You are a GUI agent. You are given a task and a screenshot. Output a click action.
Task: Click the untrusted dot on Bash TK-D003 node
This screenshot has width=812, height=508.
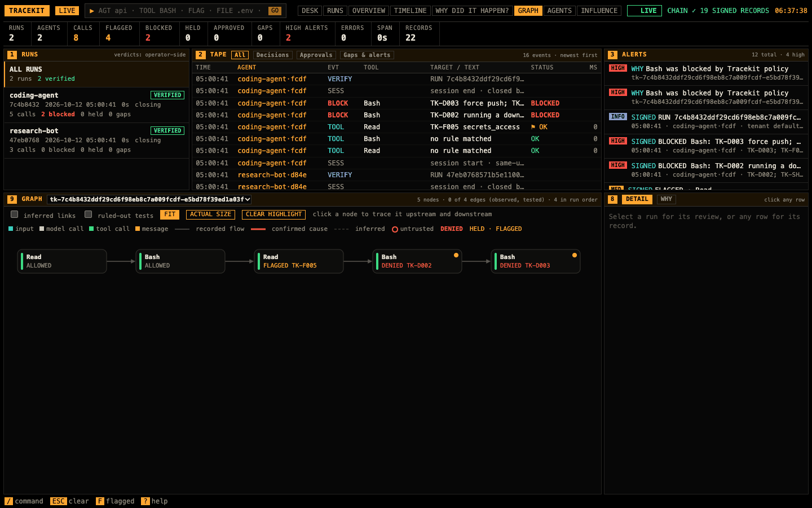click(x=575, y=255)
